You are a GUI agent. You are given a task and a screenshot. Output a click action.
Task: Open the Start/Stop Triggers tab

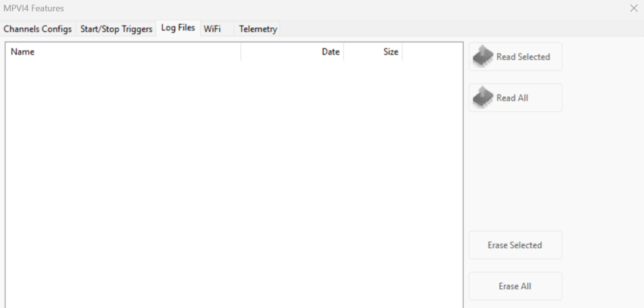[116, 29]
